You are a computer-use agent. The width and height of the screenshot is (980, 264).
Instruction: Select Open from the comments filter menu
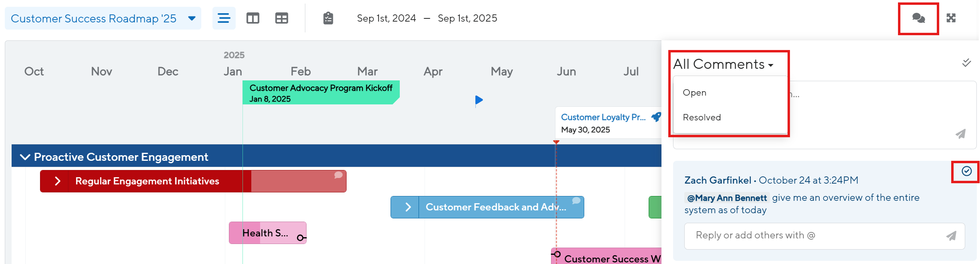[694, 93]
